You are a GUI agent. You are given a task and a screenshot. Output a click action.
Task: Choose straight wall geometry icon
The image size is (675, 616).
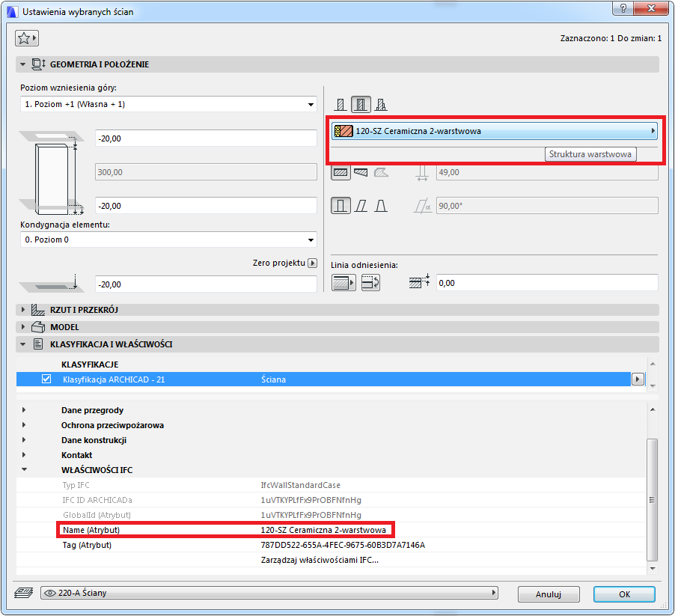click(340, 172)
